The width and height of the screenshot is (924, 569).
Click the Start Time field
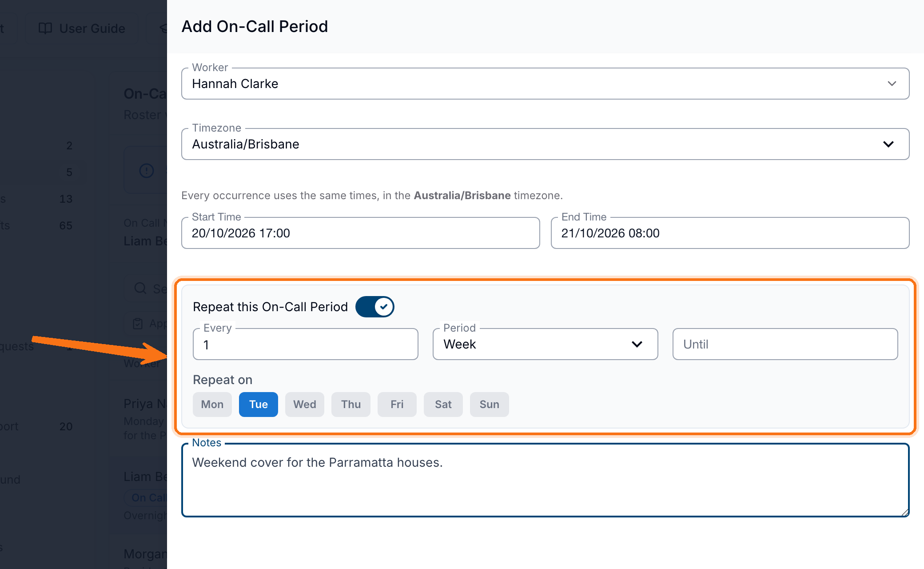[360, 233]
